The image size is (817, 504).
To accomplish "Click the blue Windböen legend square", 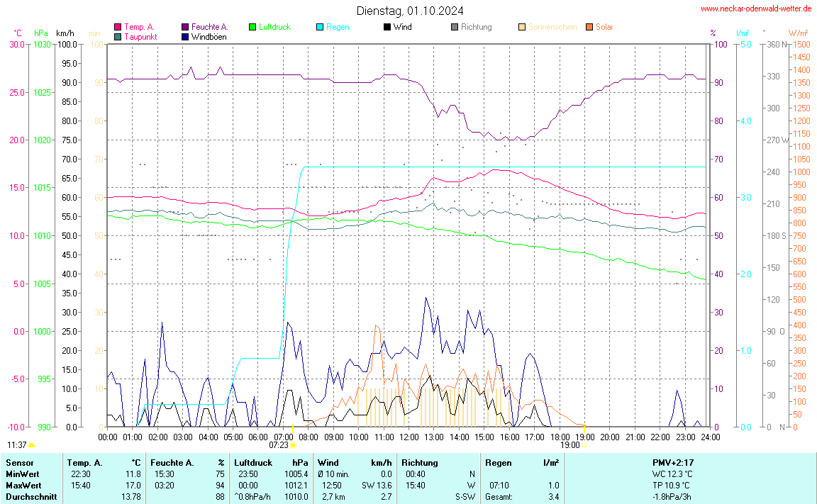I will point(185,36).
